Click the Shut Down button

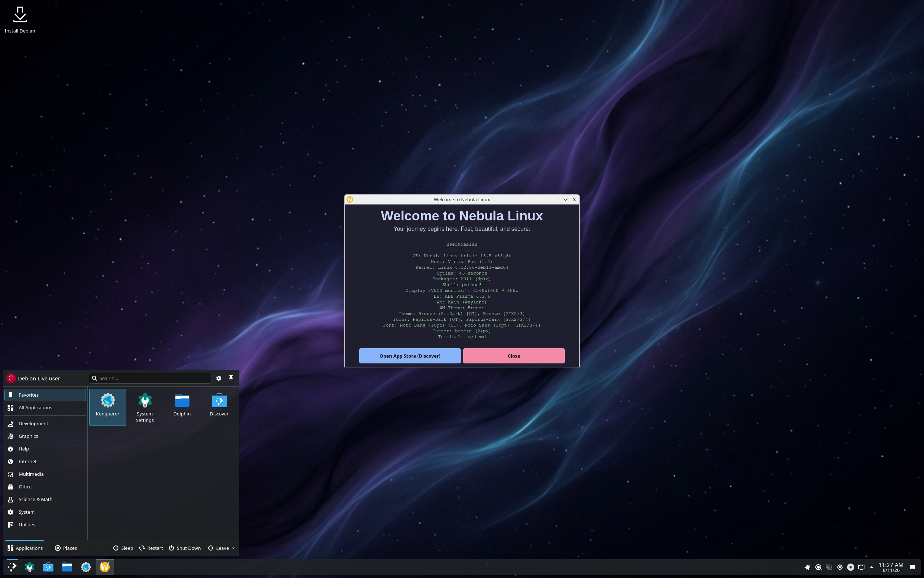185,548
